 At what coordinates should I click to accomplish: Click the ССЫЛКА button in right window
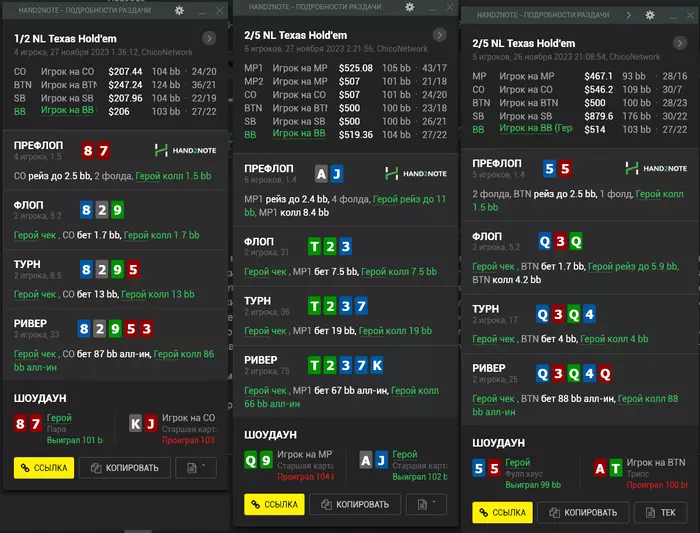click(502, 512)
